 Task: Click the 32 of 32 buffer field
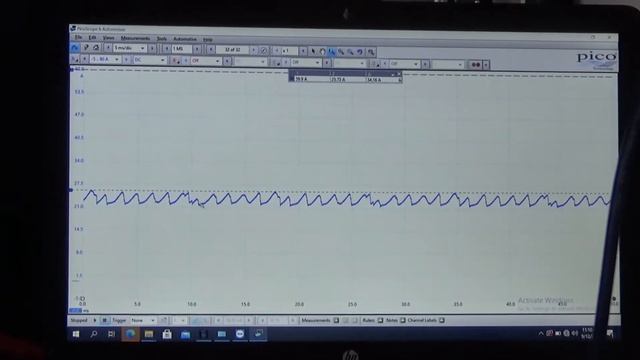pyautogui.click(x=233, y=50)
